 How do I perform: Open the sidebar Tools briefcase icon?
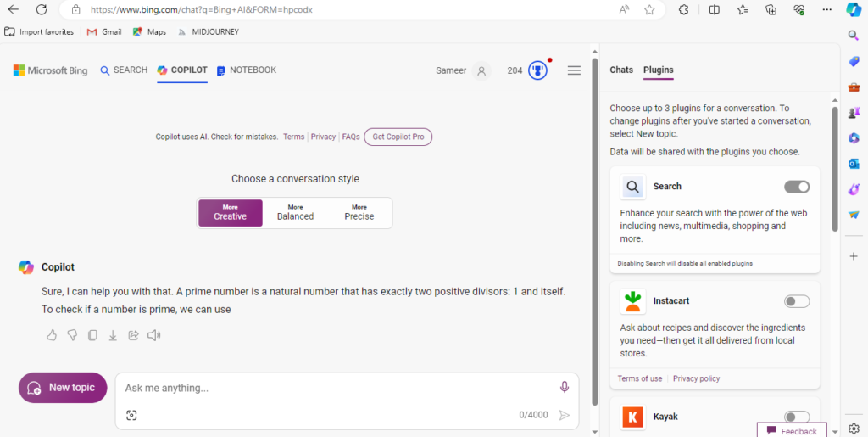click(854, 87)
